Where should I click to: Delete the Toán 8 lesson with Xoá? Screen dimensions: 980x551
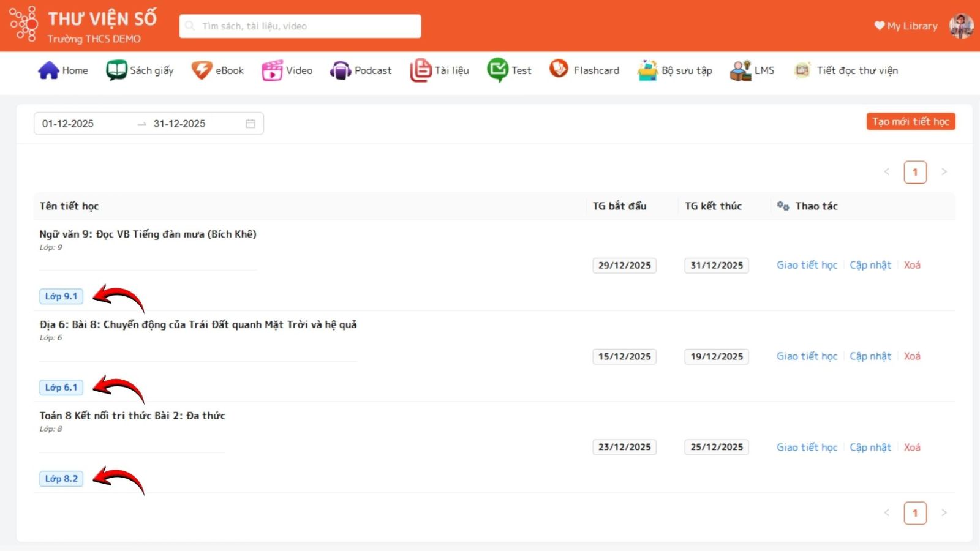tap(912, 448)
